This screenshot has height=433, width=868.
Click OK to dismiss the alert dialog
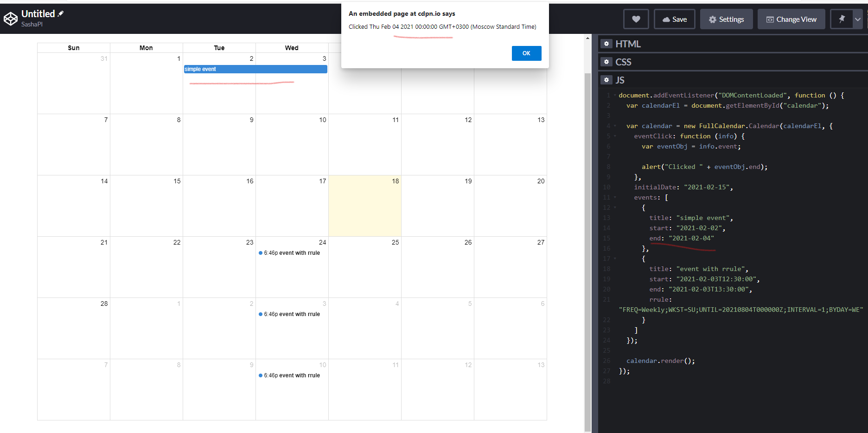pyautogui.click(x=526, y=53)
